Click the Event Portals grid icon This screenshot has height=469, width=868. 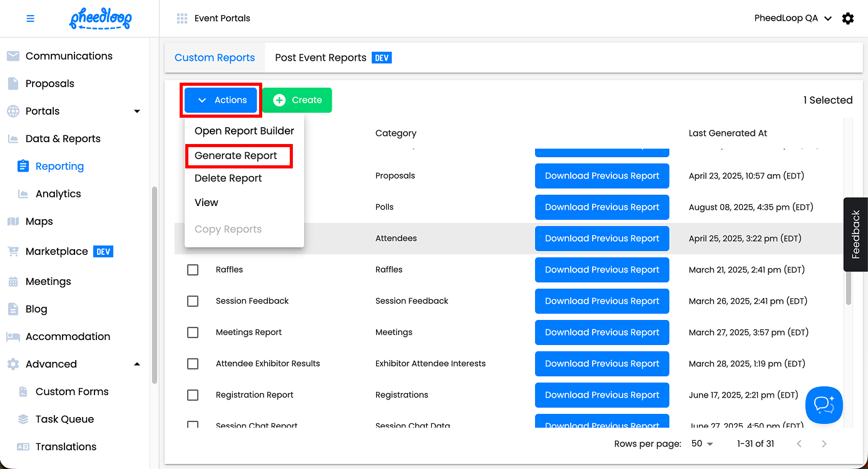tap(182, 19)
